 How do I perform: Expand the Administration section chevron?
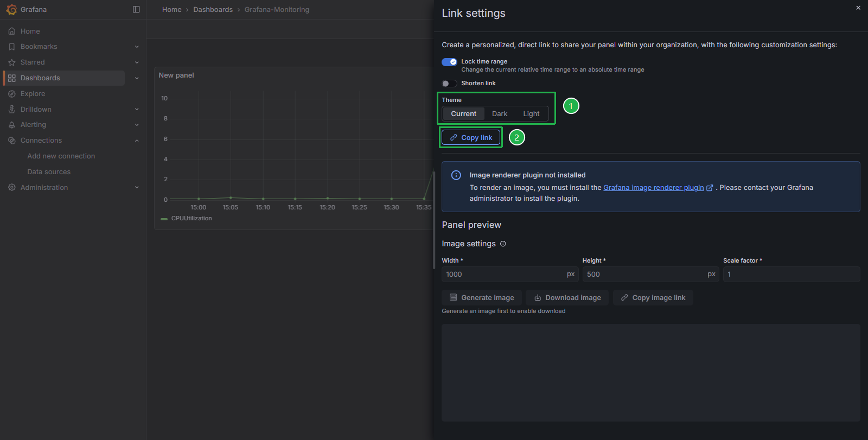point(137,188)
